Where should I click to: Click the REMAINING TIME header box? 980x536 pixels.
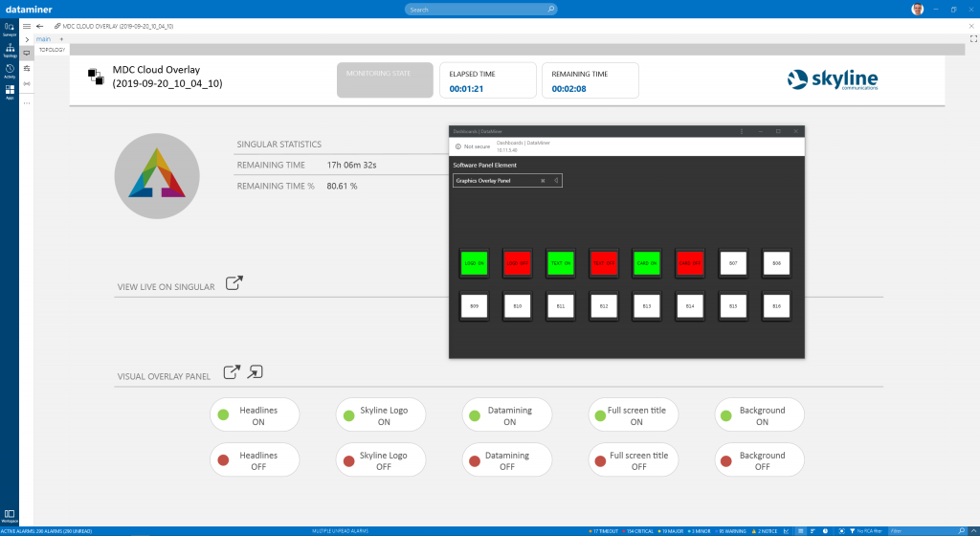click(590, 80)
